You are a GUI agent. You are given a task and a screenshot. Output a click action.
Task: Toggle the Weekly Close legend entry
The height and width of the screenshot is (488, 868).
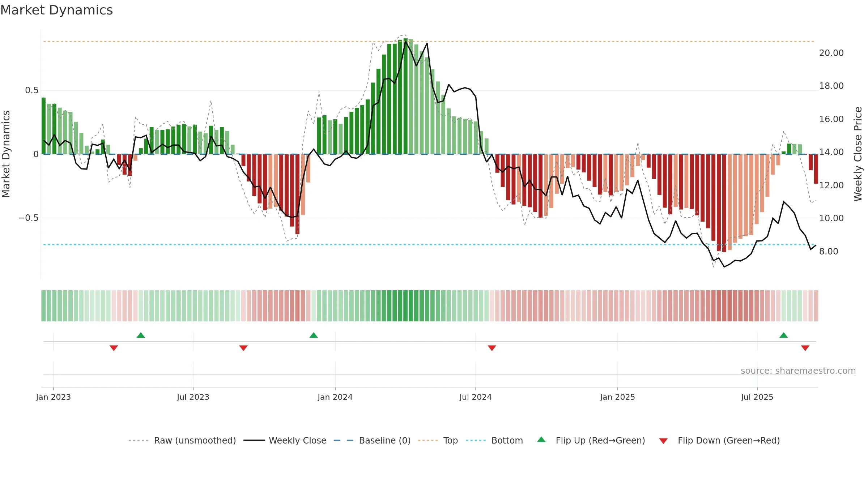tap(285, 440)
